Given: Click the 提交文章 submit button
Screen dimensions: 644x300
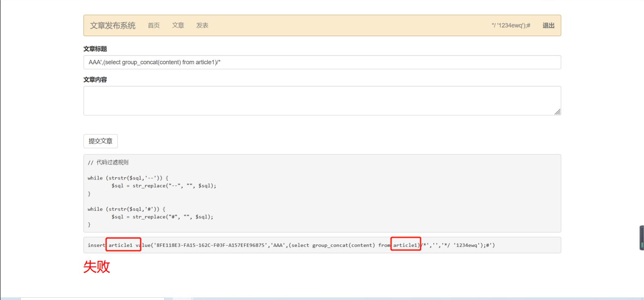Looking at the screenshot, I should (101, 141).
